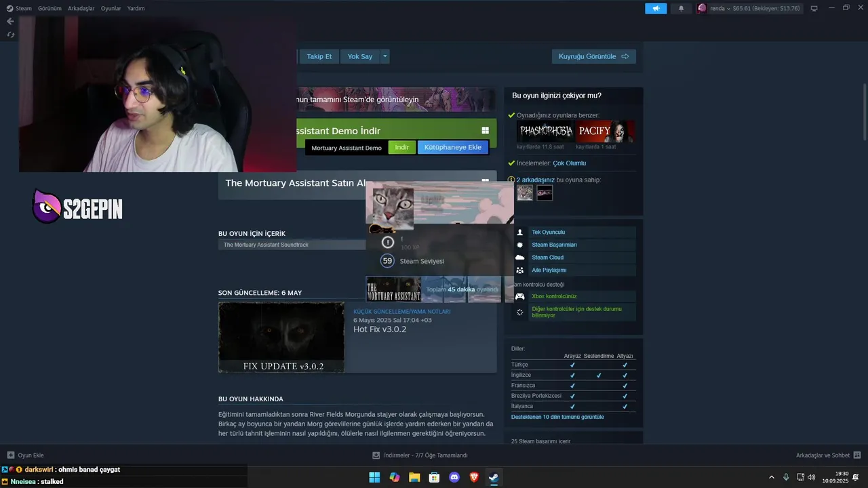Image resolution: width=868 pixels, height=488 pixels.
Task: Open the Aile Paylaşımı link
Action: (x=549, y=270)
